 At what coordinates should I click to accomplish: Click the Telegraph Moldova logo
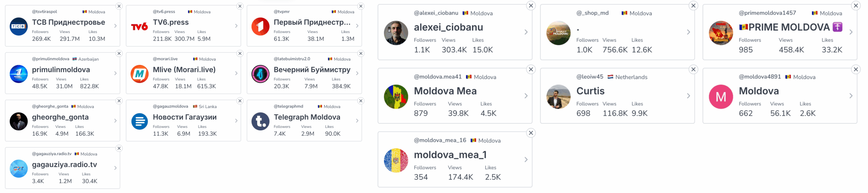tap(260, 121)
